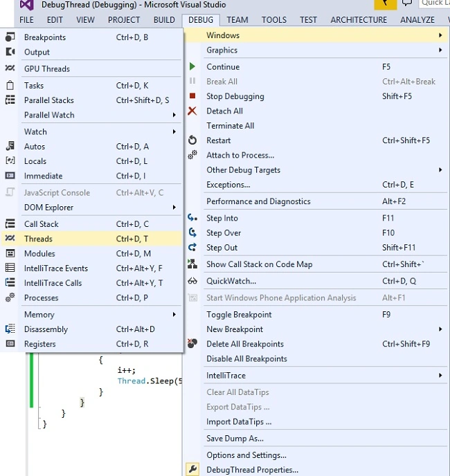Open the ANALYZE menu
Viewport: 450px width, 476px height.
click(417, 20)
